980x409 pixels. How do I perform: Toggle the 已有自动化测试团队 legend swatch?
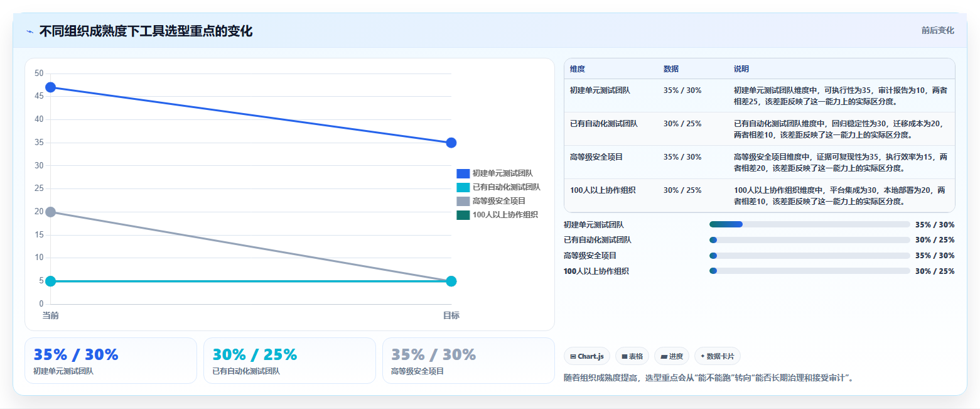pyautogui.click(x=463, y=187)
